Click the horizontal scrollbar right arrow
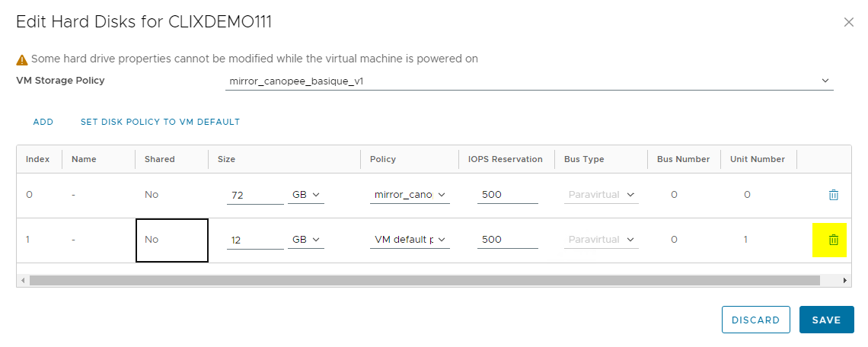Screen dimensions: 868x347 click(845, 281)
